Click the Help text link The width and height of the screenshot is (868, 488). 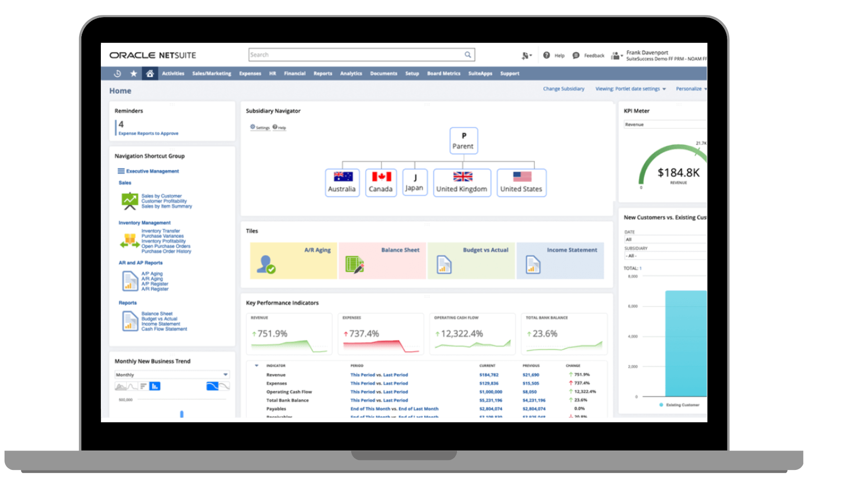pos(560,56)
